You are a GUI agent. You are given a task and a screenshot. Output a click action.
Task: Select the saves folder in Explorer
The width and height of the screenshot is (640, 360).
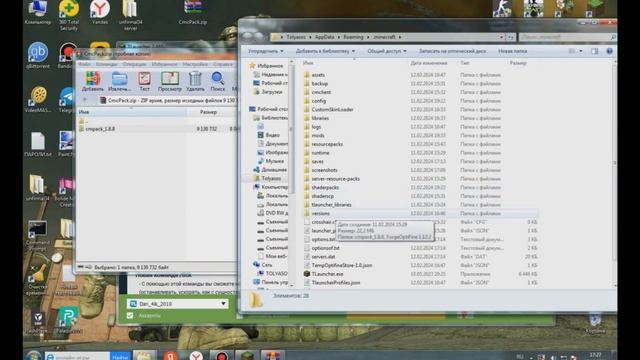coord(317,161)
